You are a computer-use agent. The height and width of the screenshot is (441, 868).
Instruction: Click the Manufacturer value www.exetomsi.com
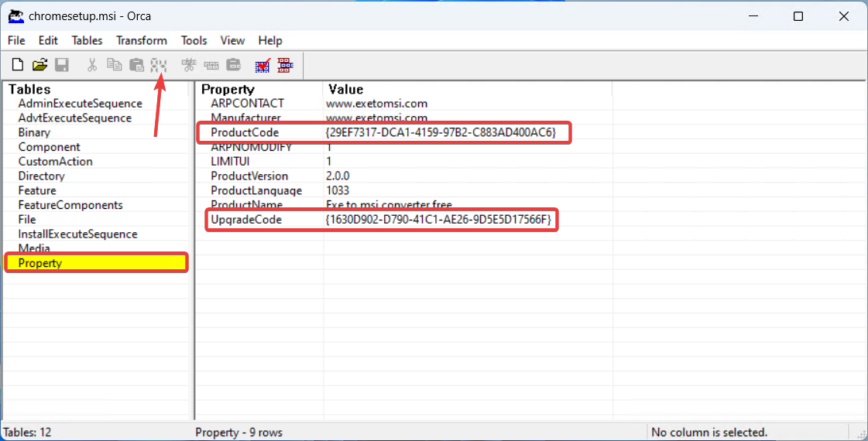point(376,118)
